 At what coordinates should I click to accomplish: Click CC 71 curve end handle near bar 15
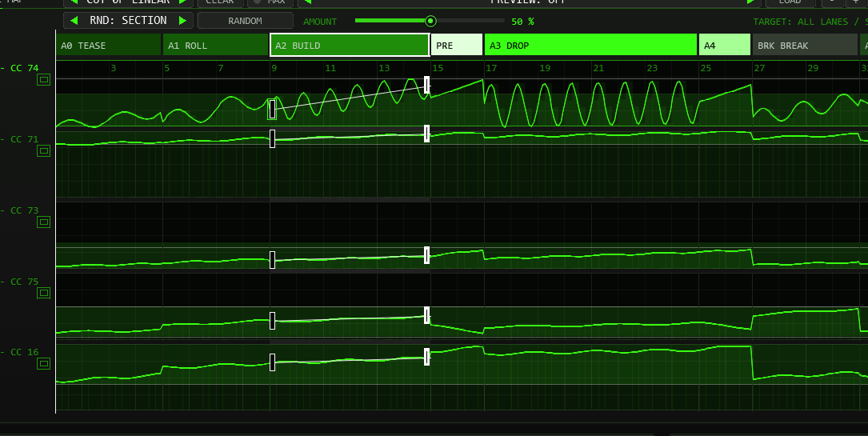tap(427, 134)
